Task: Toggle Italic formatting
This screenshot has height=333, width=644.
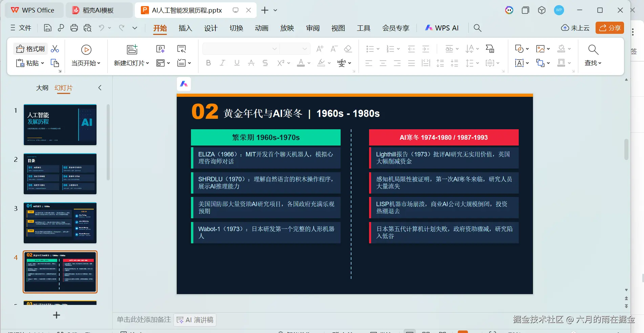Action: coord(222,63)
